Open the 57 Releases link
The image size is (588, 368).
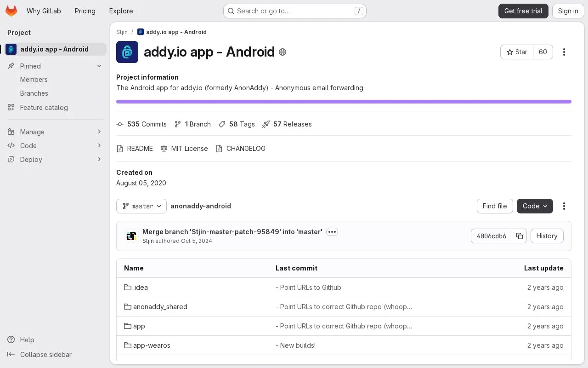pyautogui.click(x=287, y=124)
